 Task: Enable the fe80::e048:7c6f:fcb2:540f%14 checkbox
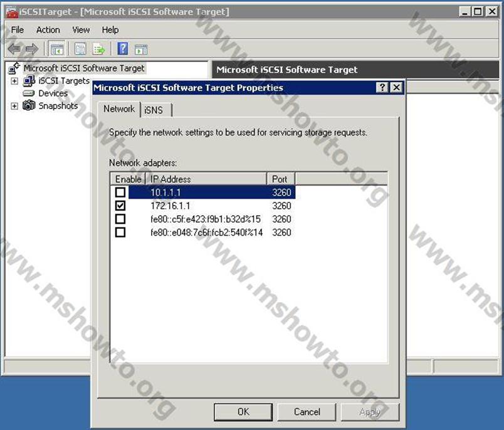[120, 233]
